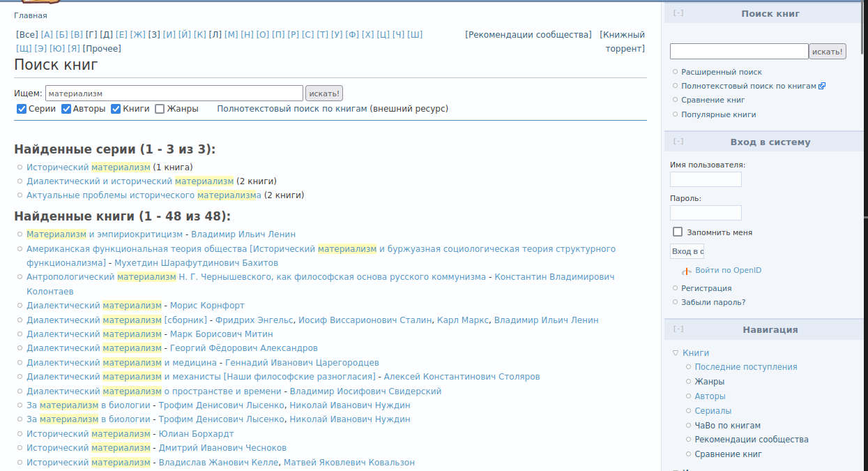Focus the Имя пользователя input field
Screen dimensions: 868x471
tap(705, 180)
